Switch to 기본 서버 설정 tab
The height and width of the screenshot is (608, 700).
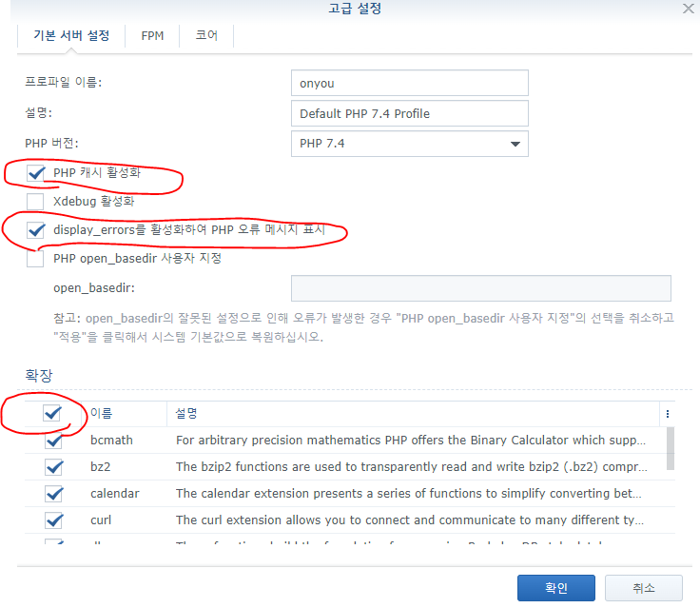(71, 36)
